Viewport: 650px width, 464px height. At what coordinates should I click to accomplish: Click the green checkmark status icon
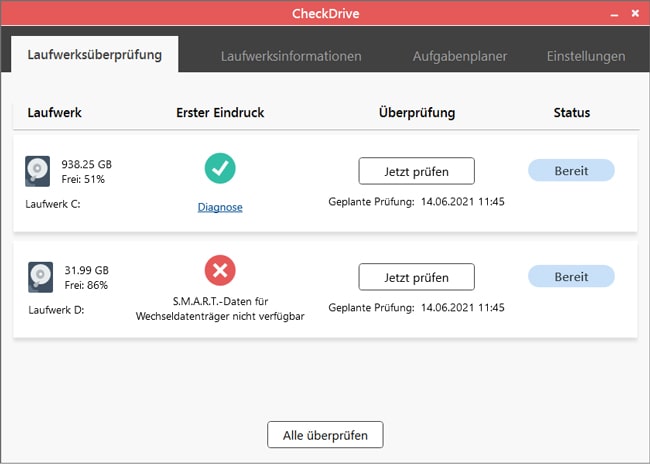point(220,168)
